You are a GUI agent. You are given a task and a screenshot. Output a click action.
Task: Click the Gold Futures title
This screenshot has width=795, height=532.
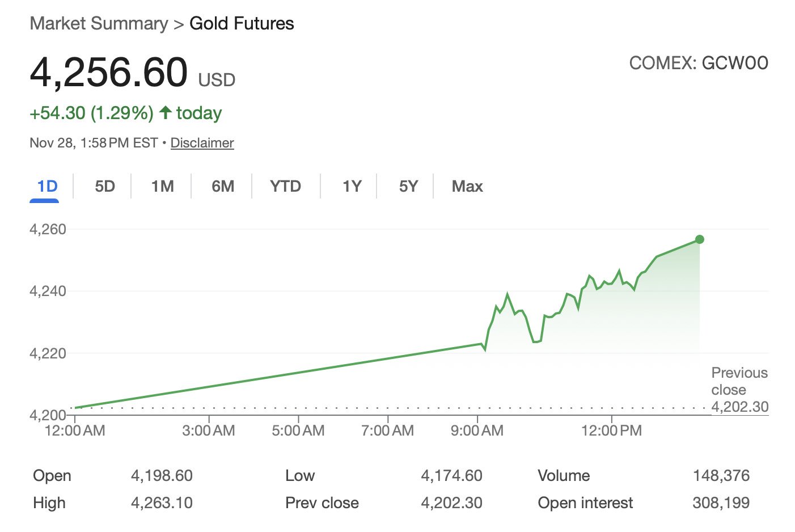[242, 24]
